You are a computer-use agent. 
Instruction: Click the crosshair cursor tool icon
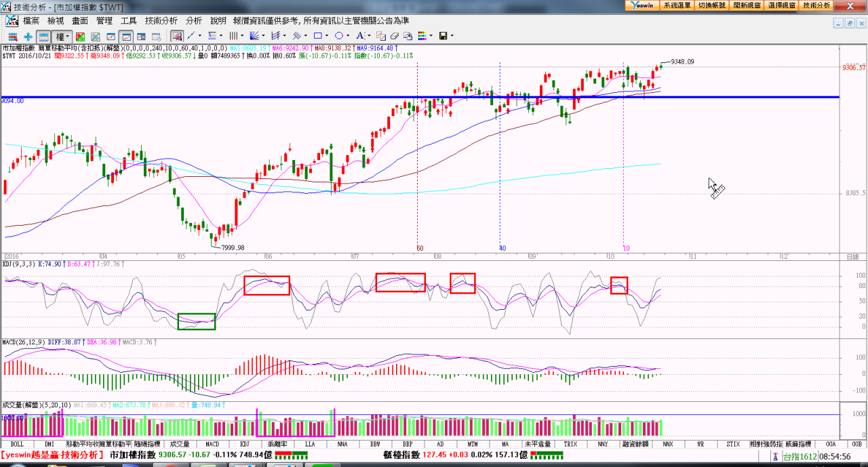(x=28, y=37)
